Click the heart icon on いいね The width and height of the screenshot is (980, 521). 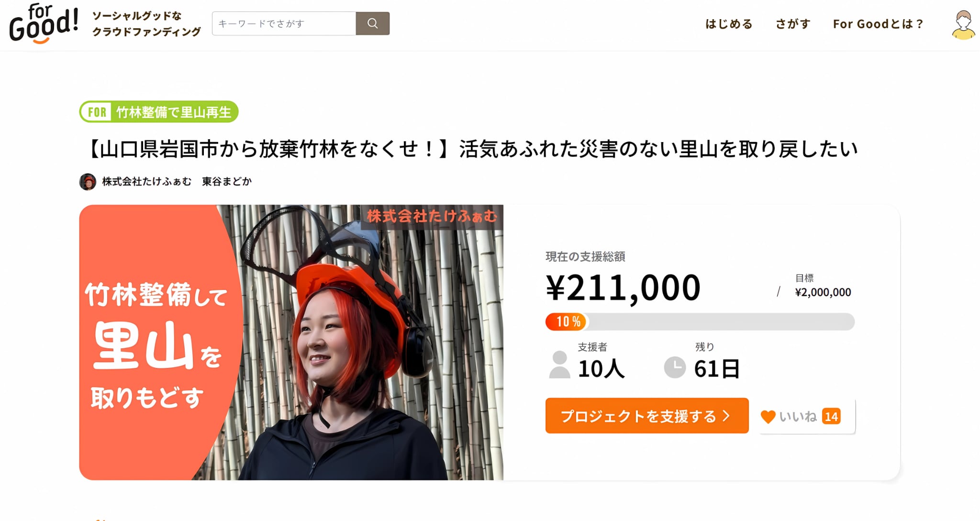point(768,417)
